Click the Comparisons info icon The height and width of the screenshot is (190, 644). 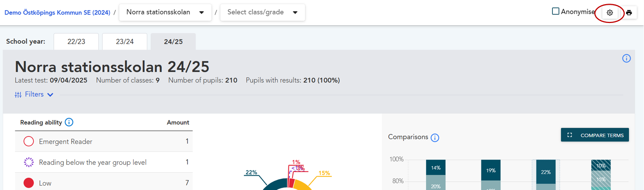[435, 138]
